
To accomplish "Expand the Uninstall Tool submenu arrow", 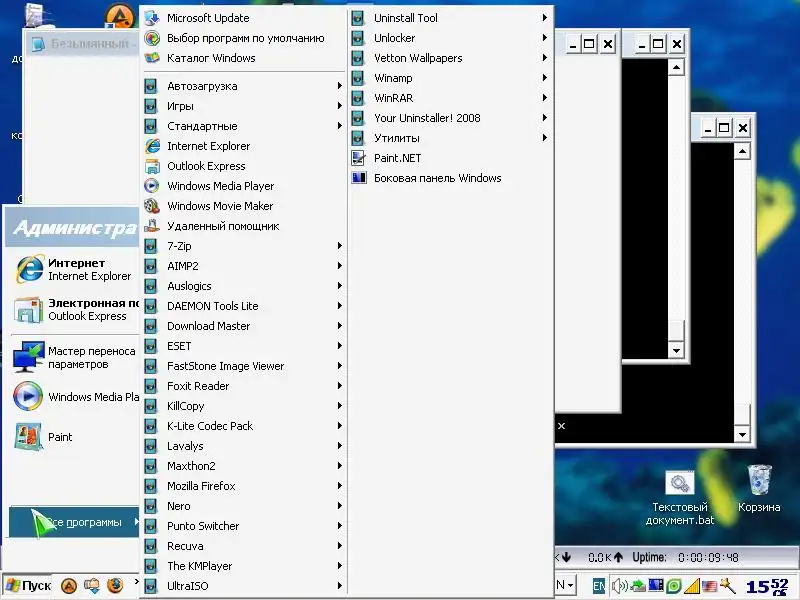I will click(x=545, y=18).
